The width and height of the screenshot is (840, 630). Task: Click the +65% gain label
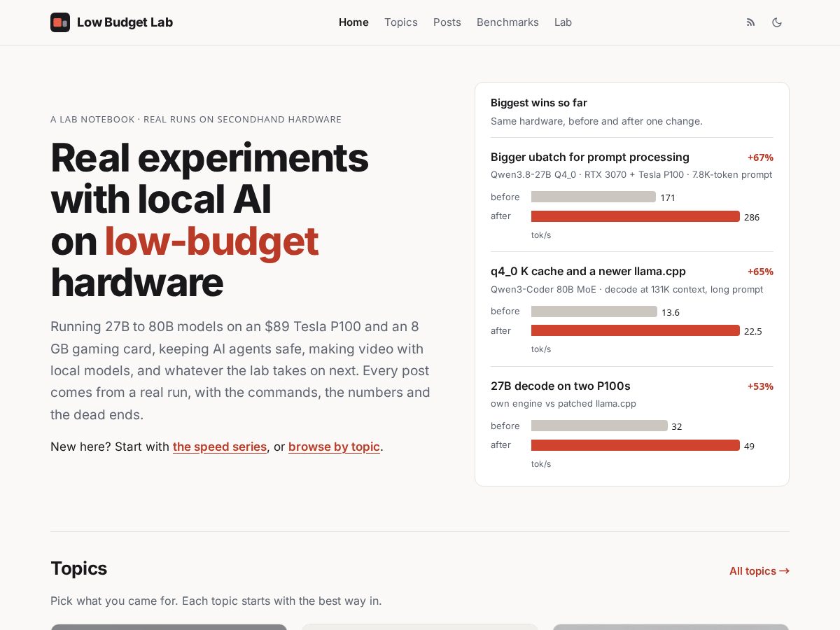[760, 272]
